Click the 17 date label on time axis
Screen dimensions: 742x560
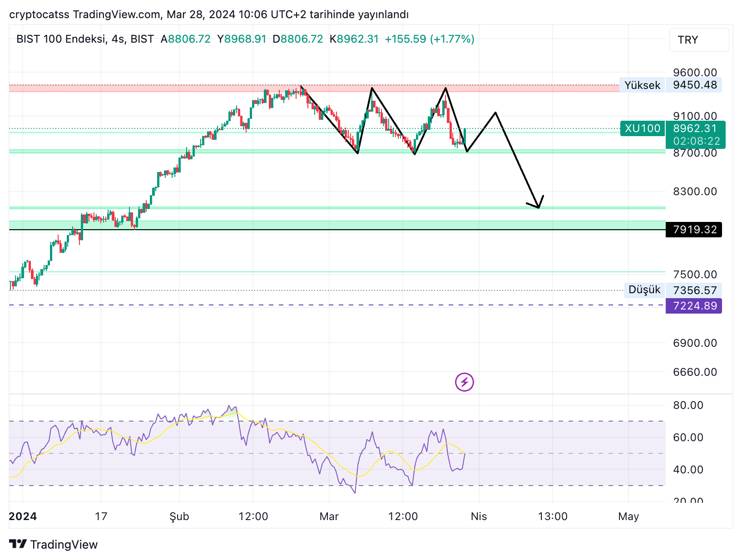(x=101, y=516)
